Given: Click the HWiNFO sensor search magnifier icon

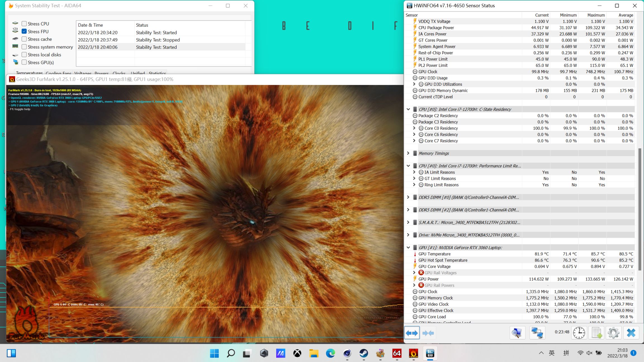Looking at the screenshot, I should coord(517,333).
